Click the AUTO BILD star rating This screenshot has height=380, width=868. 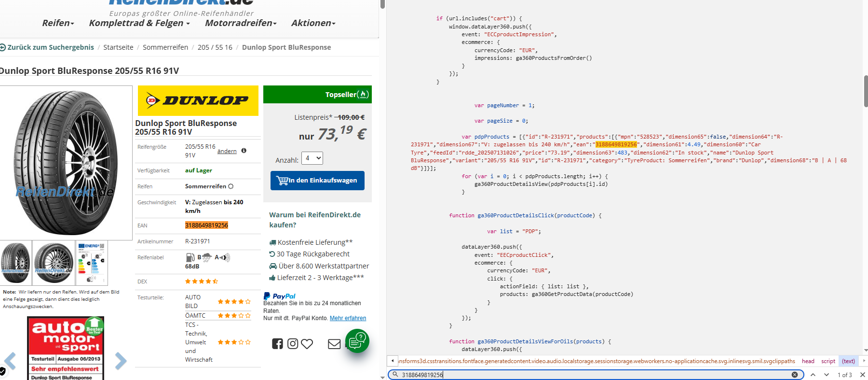coord(234,301)
